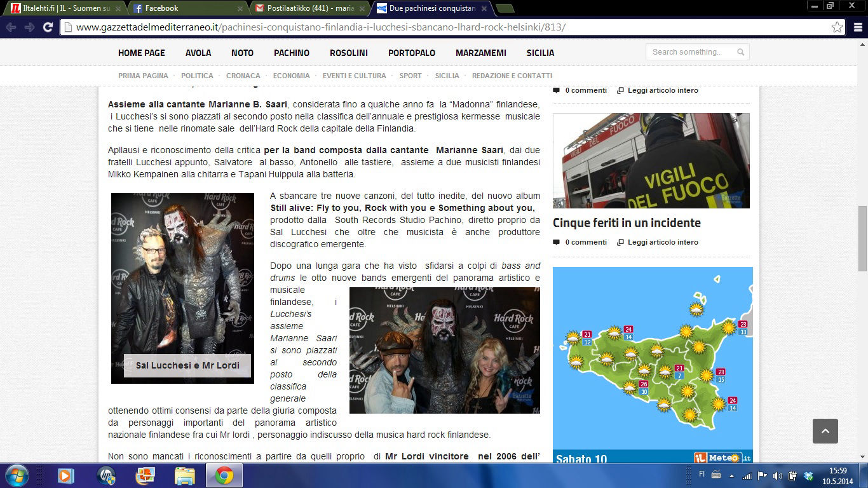Click the search magnifier icon

[740, 52]
